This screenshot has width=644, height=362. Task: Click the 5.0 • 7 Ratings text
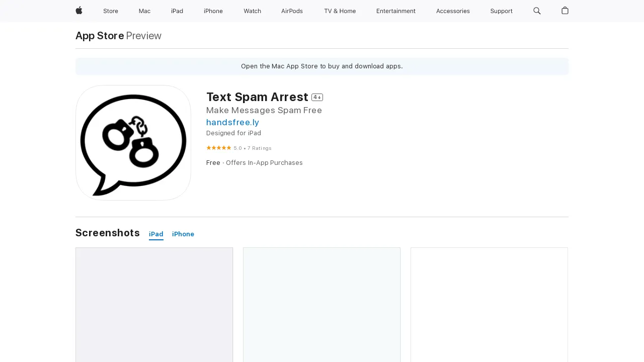[253, 148]
